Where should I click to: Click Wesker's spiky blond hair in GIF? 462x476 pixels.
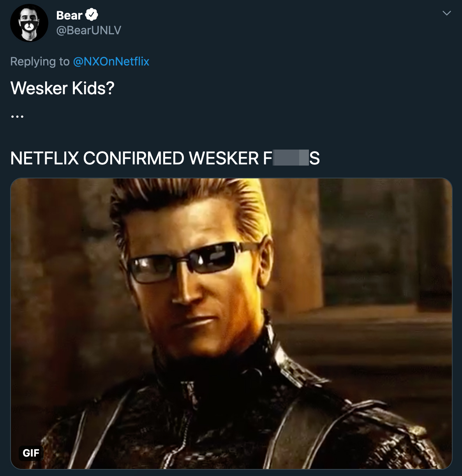point(191,206)
